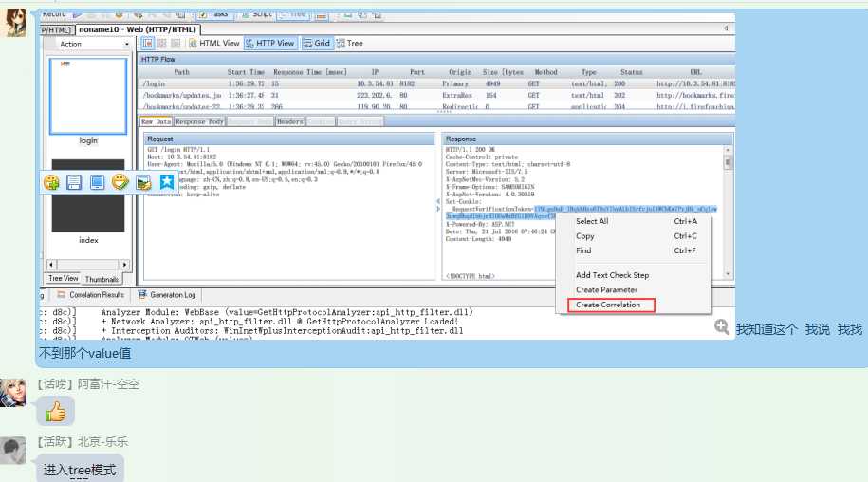Click the message 进入tree模式
The height and width of the screenshot is (482, 868).
tap(80, 471)
